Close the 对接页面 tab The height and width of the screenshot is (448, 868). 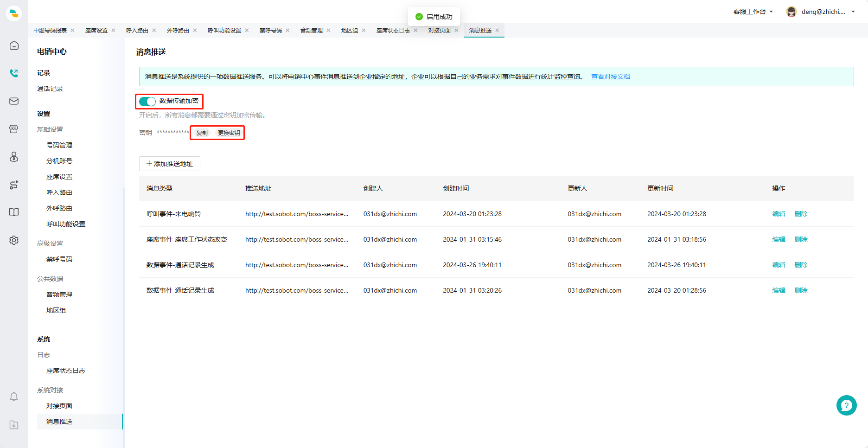(456, 30)
